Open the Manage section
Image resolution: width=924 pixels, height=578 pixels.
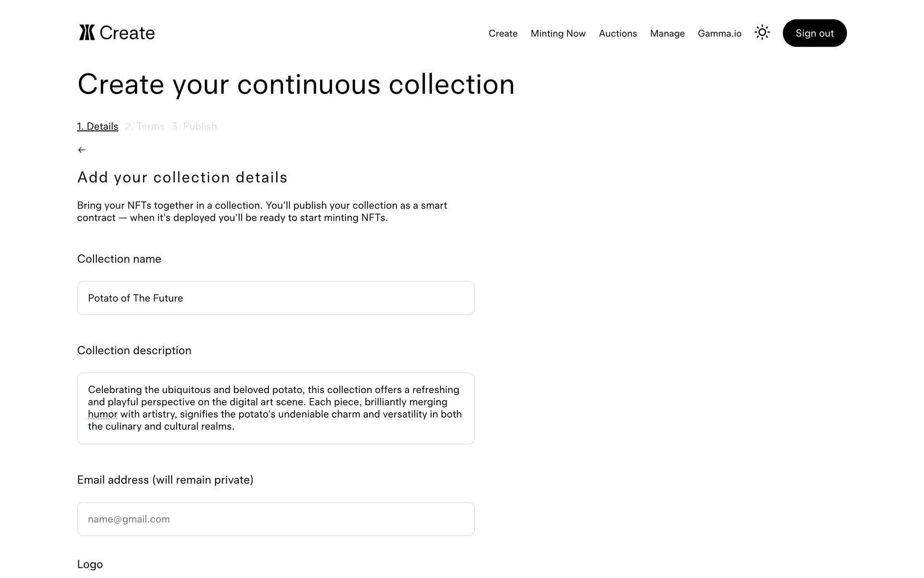coord(667,33)
